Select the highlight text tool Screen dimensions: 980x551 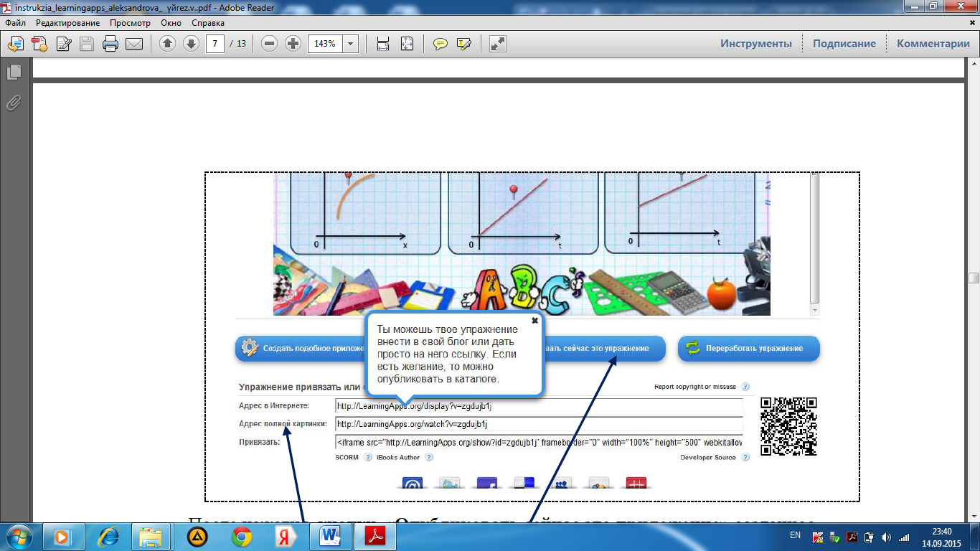click(x=464, y=44)
